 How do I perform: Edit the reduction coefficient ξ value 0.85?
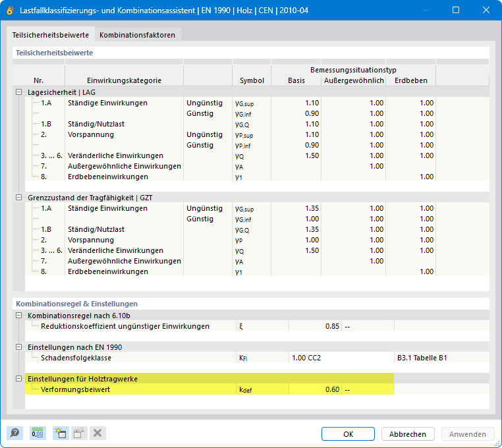[315, 326]
